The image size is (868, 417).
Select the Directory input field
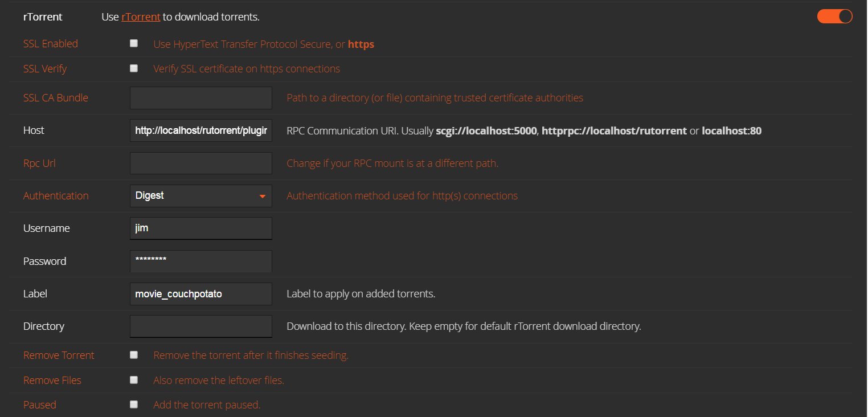point(201,326)
